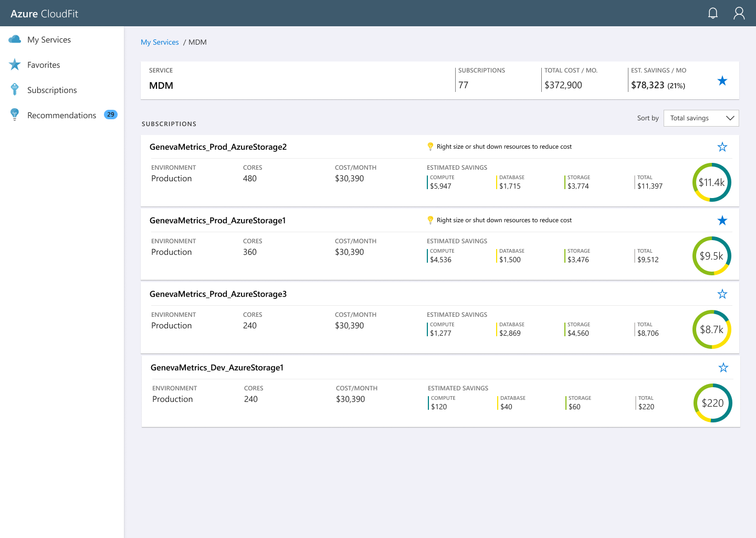The image size is (756, 538).
Task: Go to My Services in sidebar
Action: click(49, 39)
